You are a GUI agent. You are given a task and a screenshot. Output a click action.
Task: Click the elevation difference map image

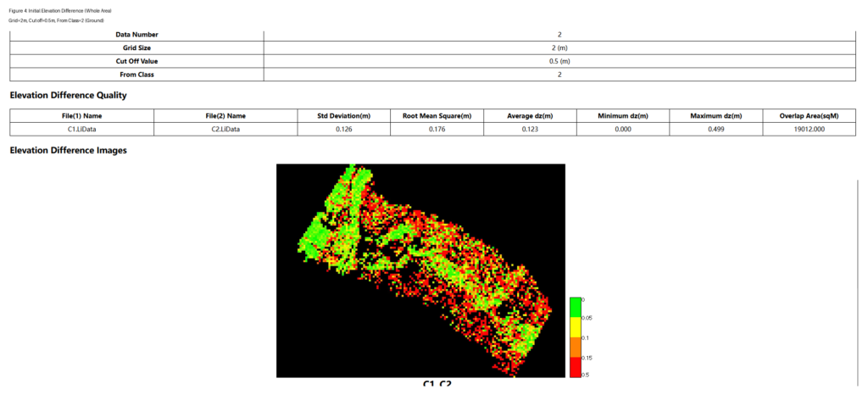pos(420,270)
